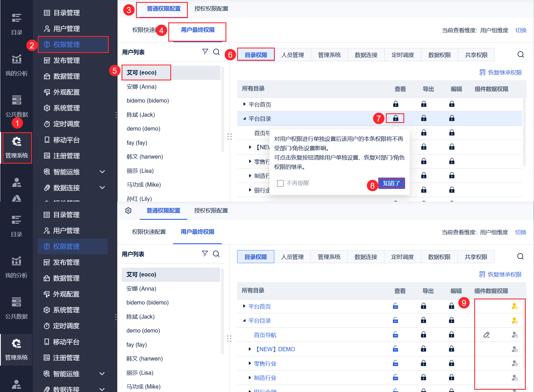534x392 pixels.
Task: Select 韩文 (hanwen) in lower user list
Action: click(x=171, y=359)
